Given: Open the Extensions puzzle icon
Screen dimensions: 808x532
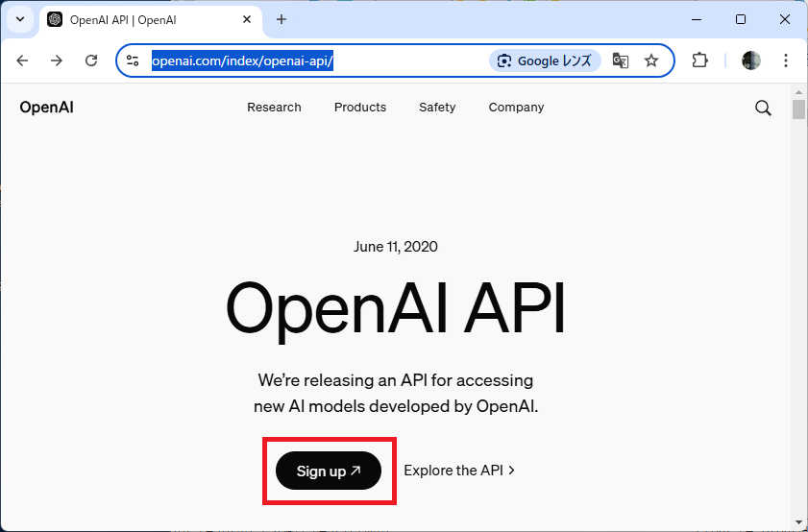Looking at the screenshot, I should coord(699,60).
